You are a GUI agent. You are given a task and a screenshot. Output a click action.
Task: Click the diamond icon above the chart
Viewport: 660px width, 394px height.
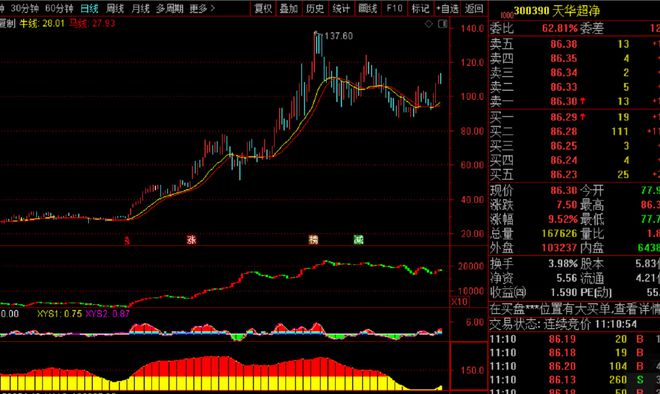tap(428, 24)
